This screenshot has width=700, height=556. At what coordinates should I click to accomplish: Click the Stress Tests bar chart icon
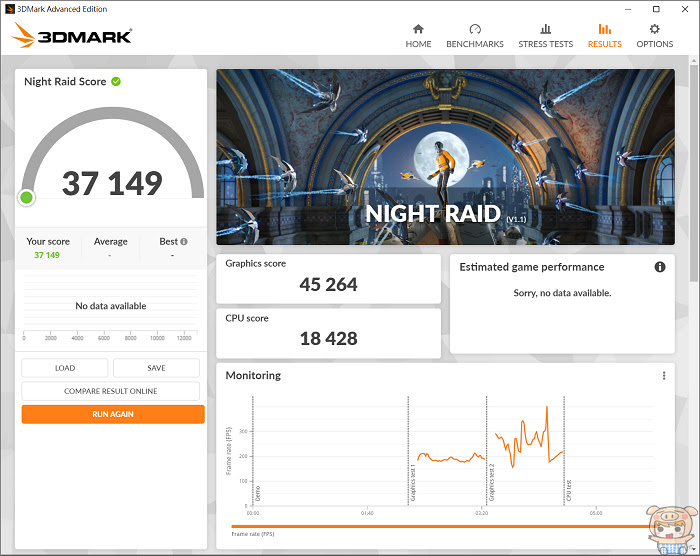[x=546, y=29]
